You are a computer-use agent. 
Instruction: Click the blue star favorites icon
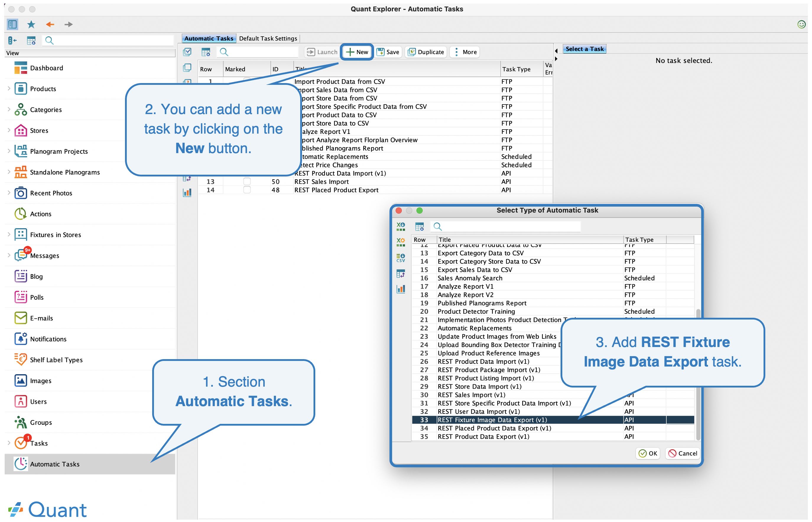click(x=31, y=24)
